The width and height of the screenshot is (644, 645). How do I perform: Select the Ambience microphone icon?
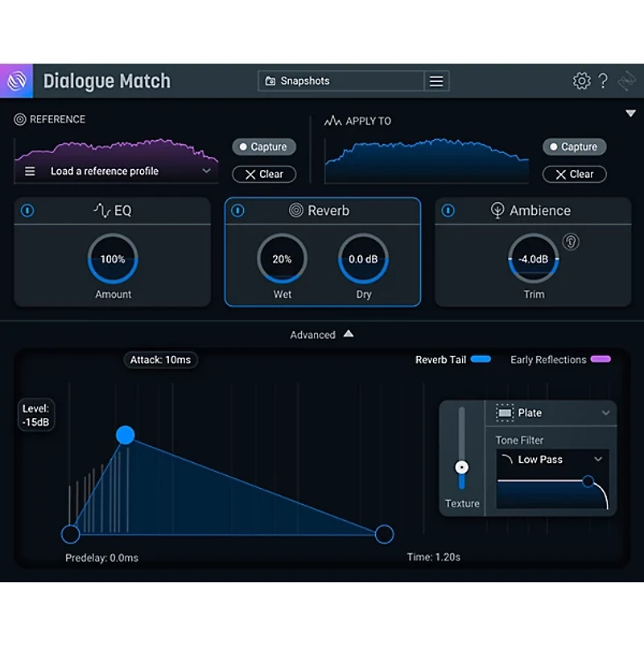point(500,210)
